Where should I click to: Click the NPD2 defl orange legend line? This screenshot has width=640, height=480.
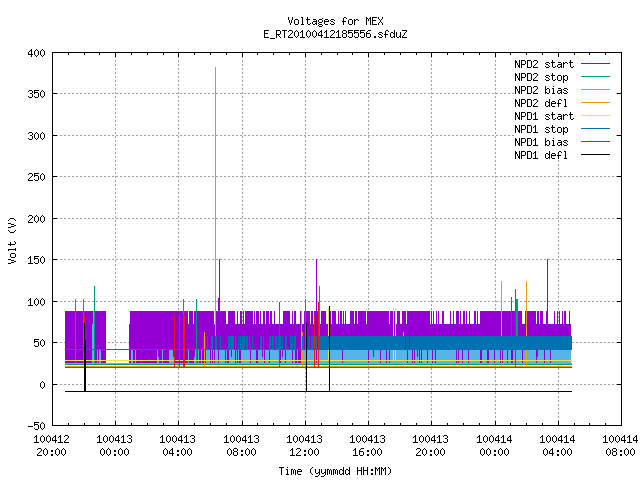[x=595, y=103]
